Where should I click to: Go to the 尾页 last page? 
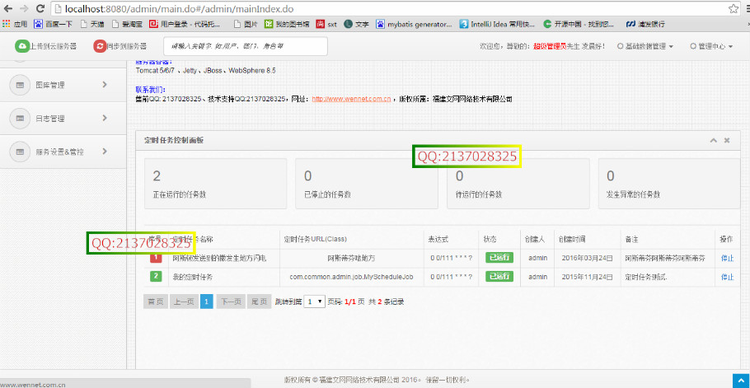260,302
